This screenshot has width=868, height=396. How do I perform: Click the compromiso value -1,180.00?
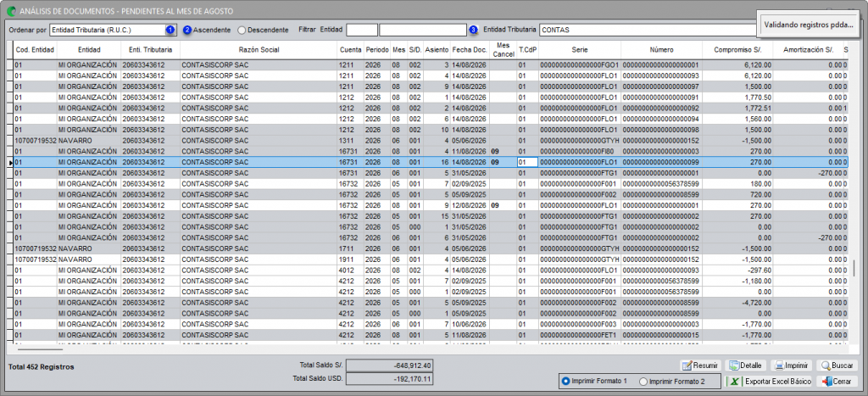(x=738, y=282)
